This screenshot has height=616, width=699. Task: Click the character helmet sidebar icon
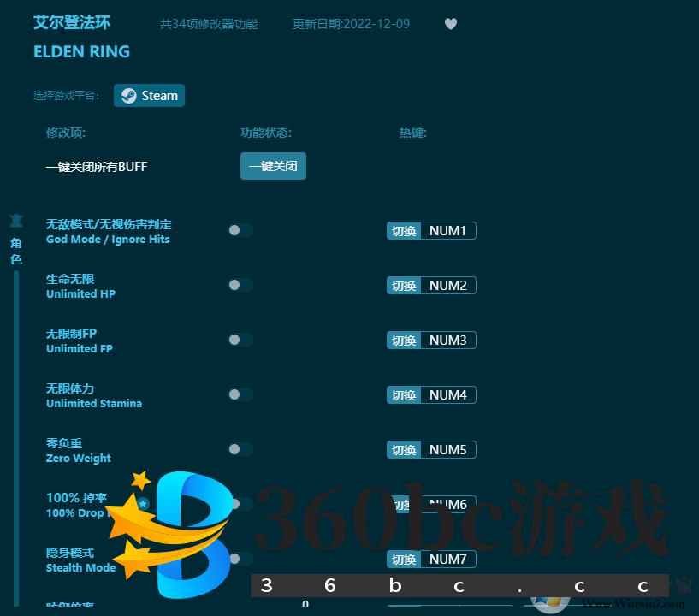pyautogui.click(x=16, y=220)
